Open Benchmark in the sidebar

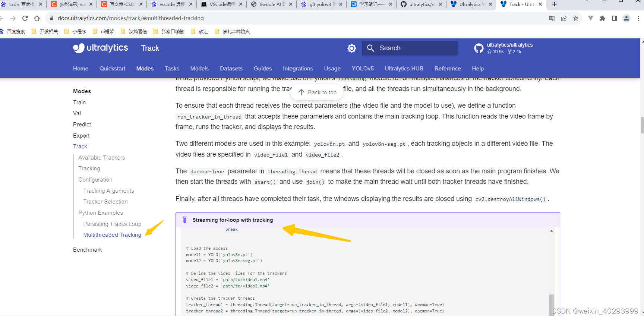pyautogui.click(x=88, y=250)
